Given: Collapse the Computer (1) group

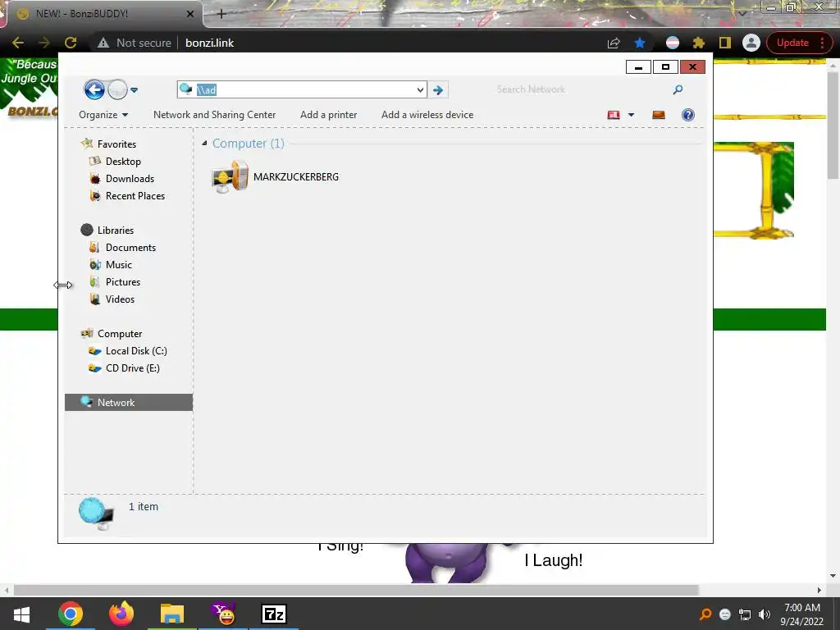Looking at the screenshot, I should [204, 143].
